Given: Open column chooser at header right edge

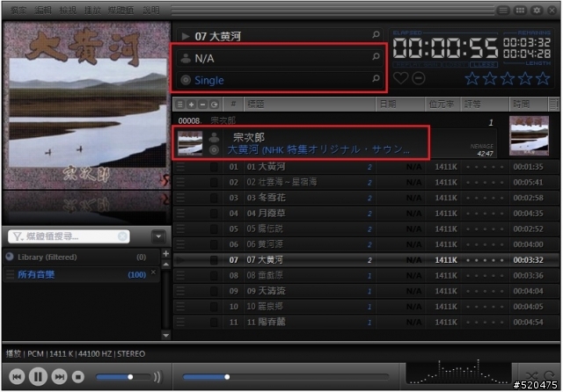Looking at the screenshot, I should 553,105.
